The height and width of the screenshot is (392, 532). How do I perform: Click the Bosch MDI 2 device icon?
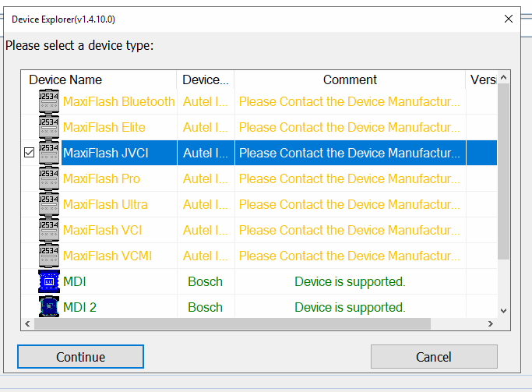48,307
